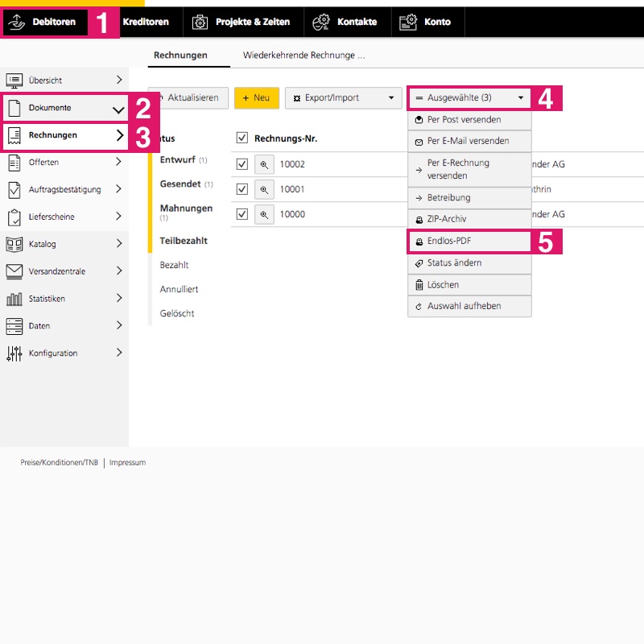The image size is (644, 644).
Task: Uncheck the checkbox for invoice 10001
Action: 242,189
